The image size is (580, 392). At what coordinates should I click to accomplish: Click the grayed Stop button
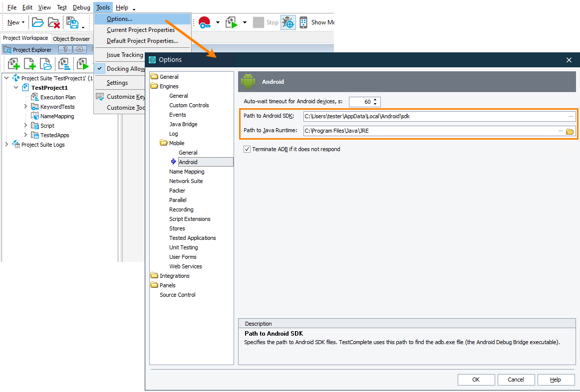pyautogui.click(x=266, y=22)
